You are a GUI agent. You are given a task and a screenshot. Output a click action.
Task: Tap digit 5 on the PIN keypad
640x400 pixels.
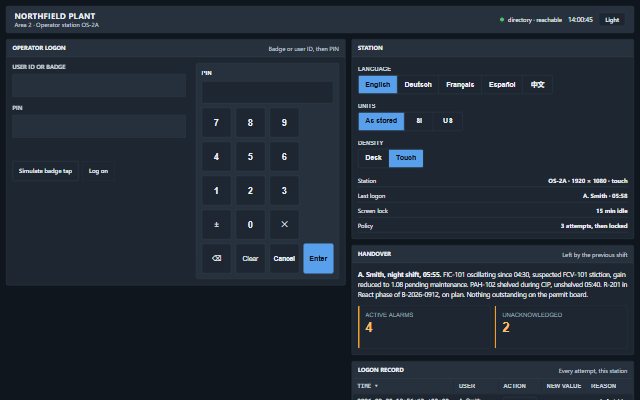point(250,156)
